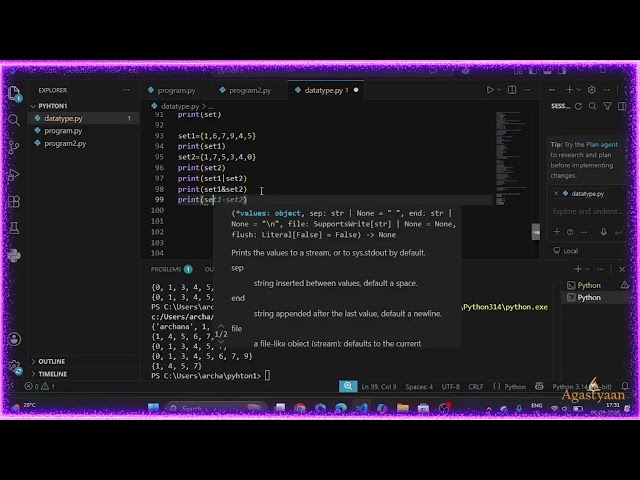Click Ln 99, Col 9 status item
Screen dimensions: 640x480
click(x=378, y=386)
